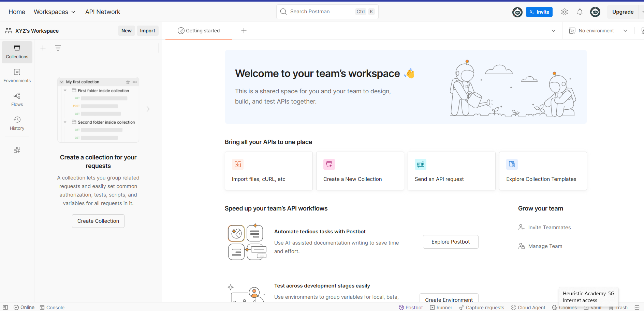The height and width of the screenshot is (311, 644).
Task: Switch to the Getting started tab
Action: 199,31
